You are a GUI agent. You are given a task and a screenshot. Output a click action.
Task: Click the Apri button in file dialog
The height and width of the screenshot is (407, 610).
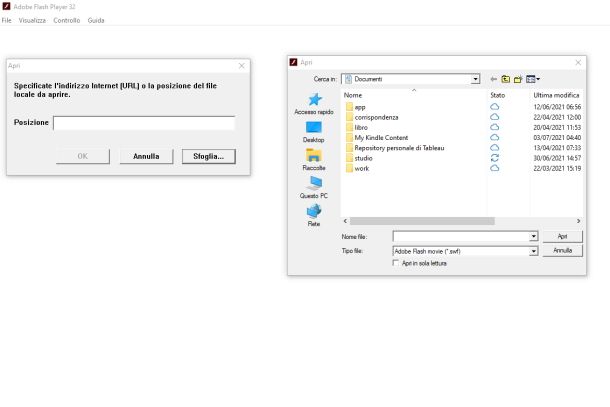(563, 236)
